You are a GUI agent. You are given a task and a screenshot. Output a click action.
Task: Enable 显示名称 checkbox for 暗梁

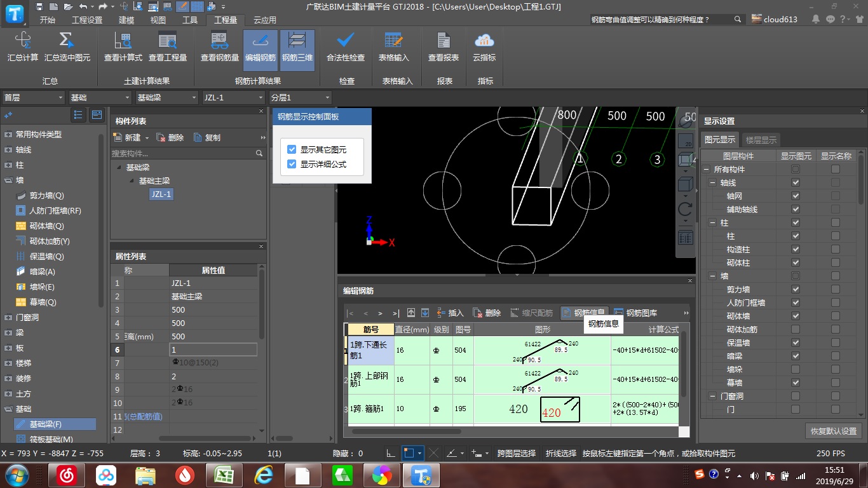point(835,356)
